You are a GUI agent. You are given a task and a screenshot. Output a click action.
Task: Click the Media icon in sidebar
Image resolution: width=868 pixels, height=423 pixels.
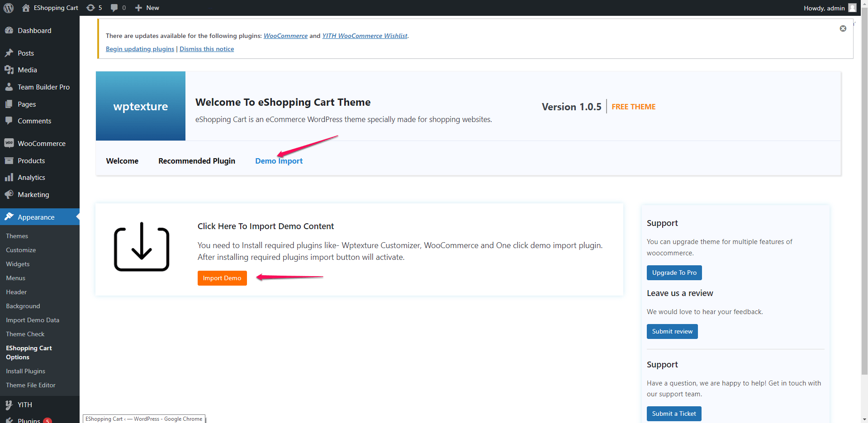click(9, 70)
